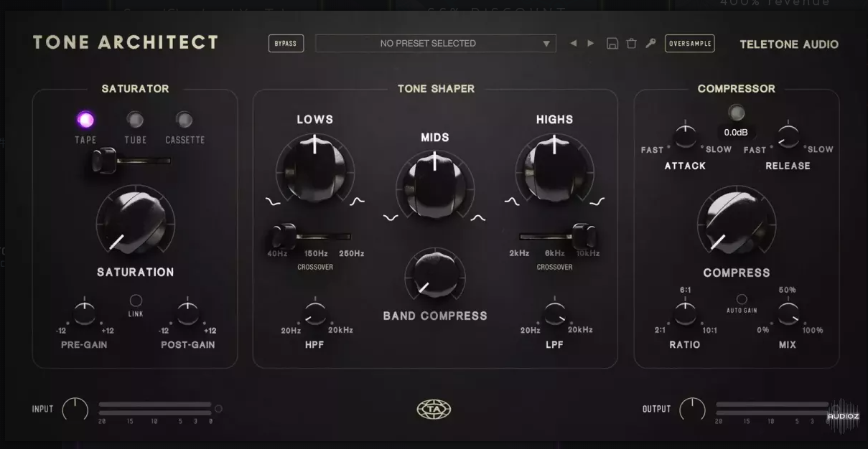Click the highs crossover slider handle

(x=584, y=235)
